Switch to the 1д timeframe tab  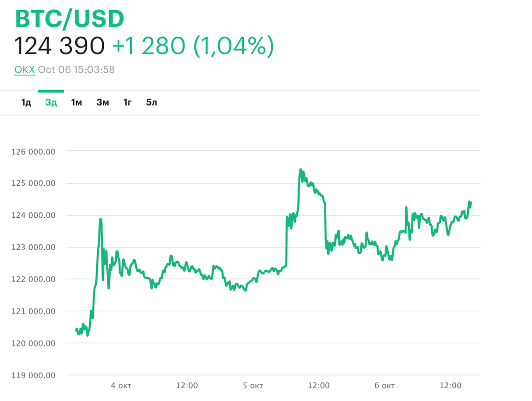point(26,103)
